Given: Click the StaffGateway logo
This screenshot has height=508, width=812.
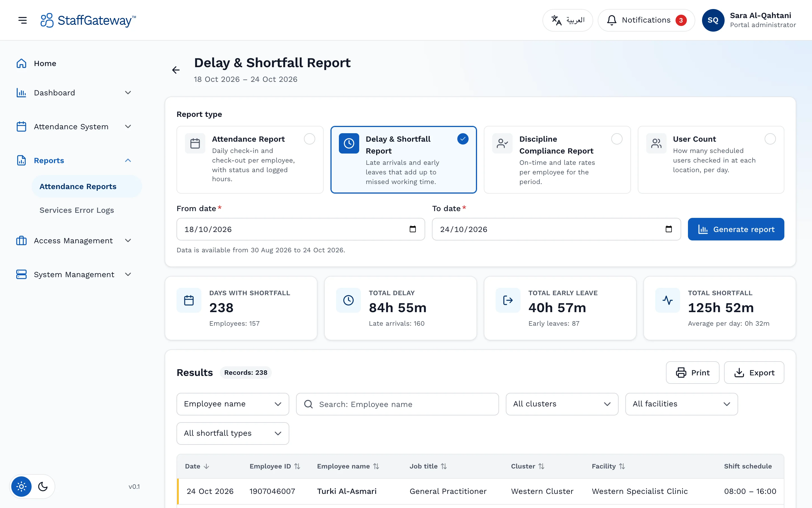Looking at the screenshot, I should click(x=88, y=20).
